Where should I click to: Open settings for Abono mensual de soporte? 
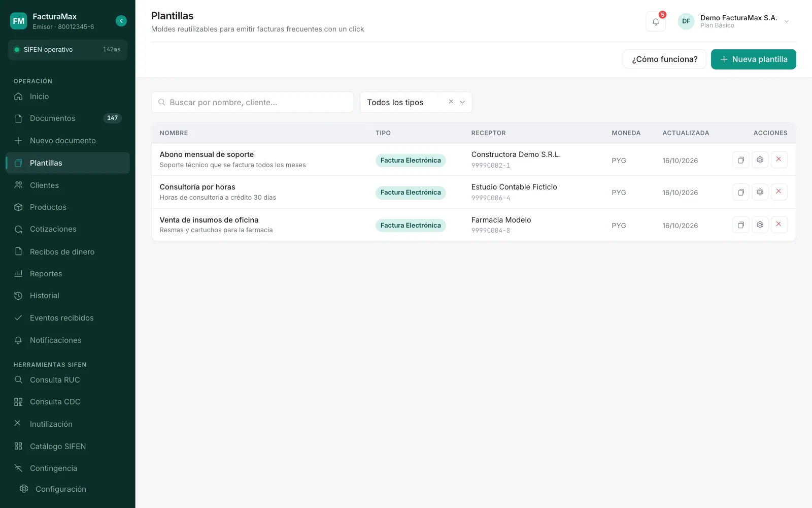pyautogui.click(x=760, y=160)
